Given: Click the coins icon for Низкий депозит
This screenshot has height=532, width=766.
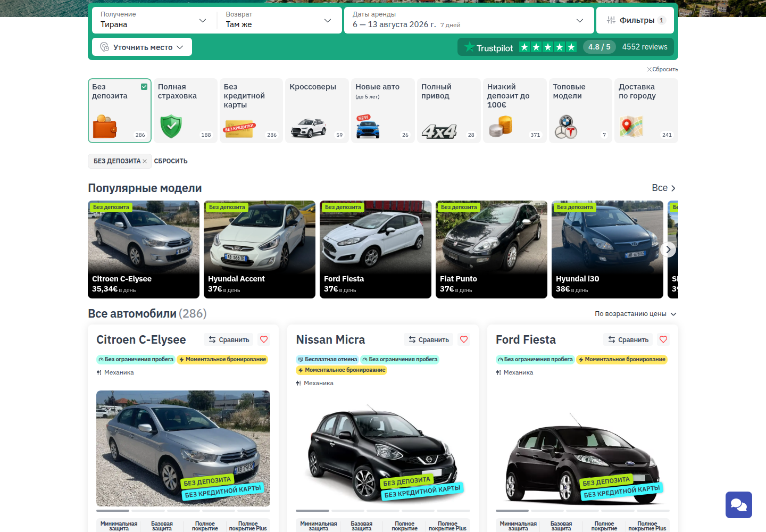Looking at the screenshot, I should 501,127.
